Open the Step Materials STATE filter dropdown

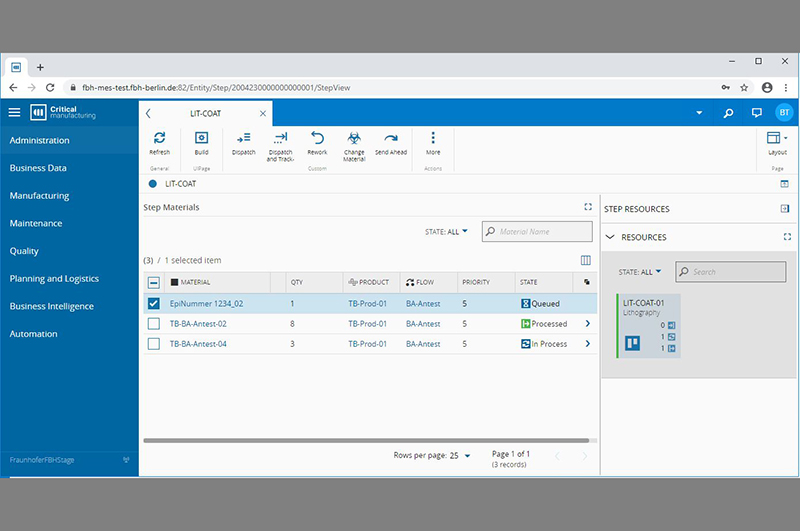coord(447,232)
